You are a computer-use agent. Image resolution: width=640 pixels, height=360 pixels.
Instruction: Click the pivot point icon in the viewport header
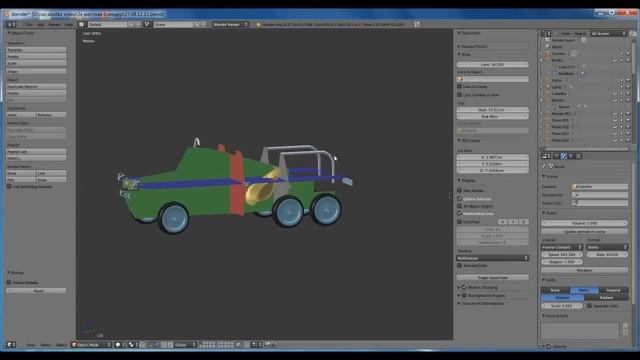[131, 345]
